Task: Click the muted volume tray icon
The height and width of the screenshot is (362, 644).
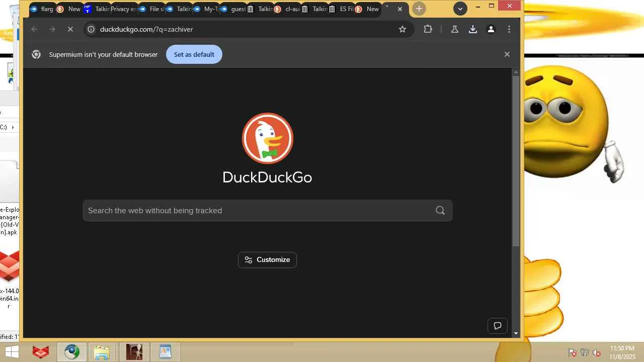Action: (597, 352)
